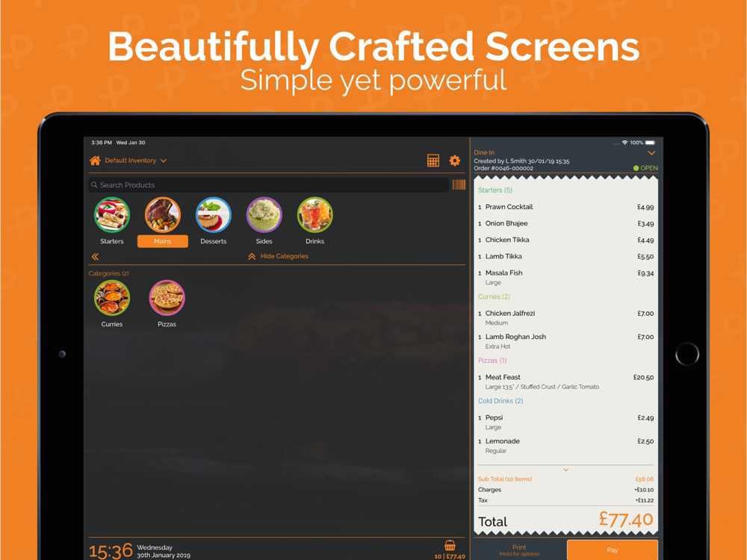
Task: Select the Lamb Roghan Josh order line
Action: click(566, 341)
